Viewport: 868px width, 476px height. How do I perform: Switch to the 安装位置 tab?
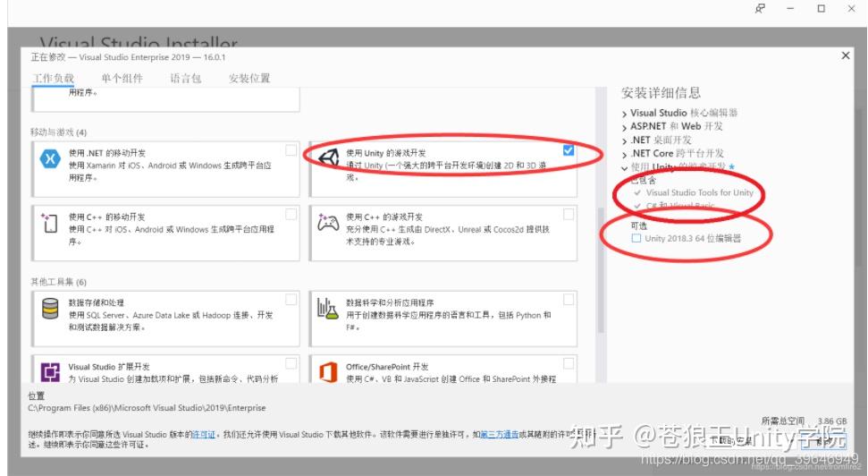click(249, 78)
